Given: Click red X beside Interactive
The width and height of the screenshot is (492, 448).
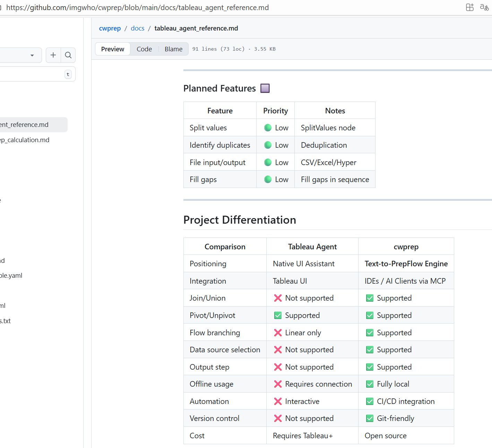Looking at the screenshot, I should pos(278,401).
